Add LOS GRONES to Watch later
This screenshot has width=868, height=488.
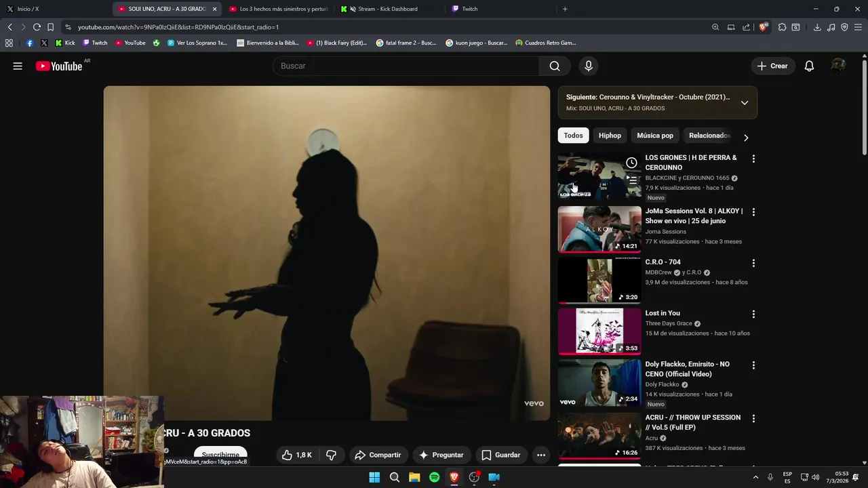[x=631, y=163]
